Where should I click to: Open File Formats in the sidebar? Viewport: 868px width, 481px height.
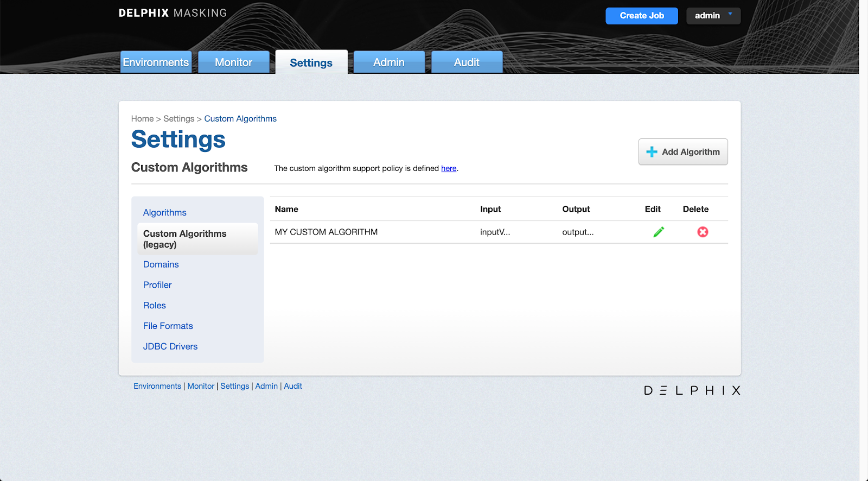[168, 326]
